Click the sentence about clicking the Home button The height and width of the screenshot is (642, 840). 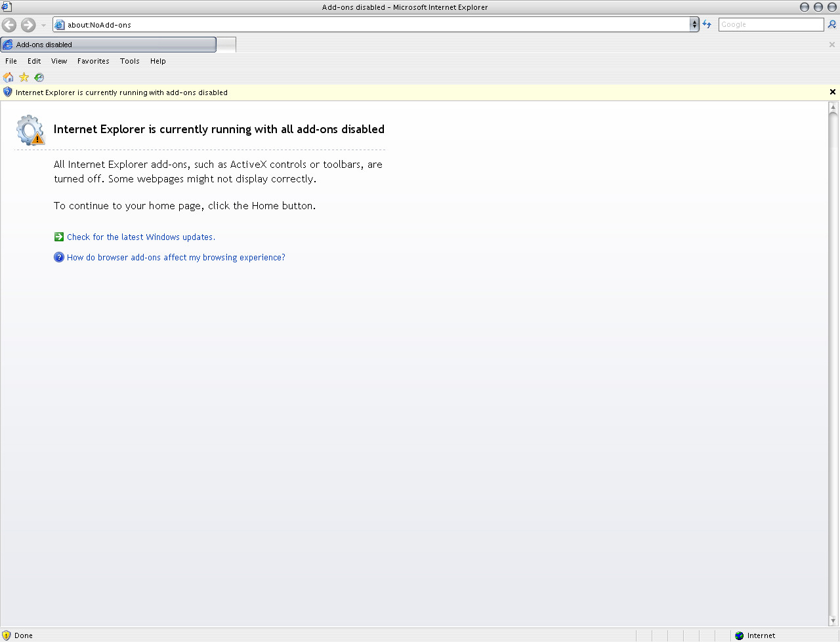coord(184,206)
